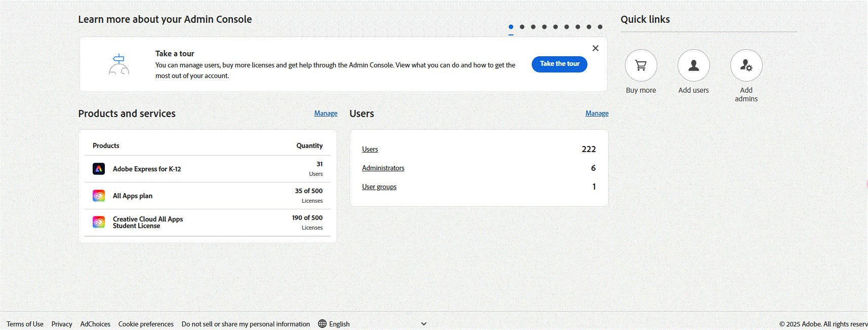The height and width of the screenshot is (330, 868).
Task: Select the eighth carousel dot
Action: point(589,27)
